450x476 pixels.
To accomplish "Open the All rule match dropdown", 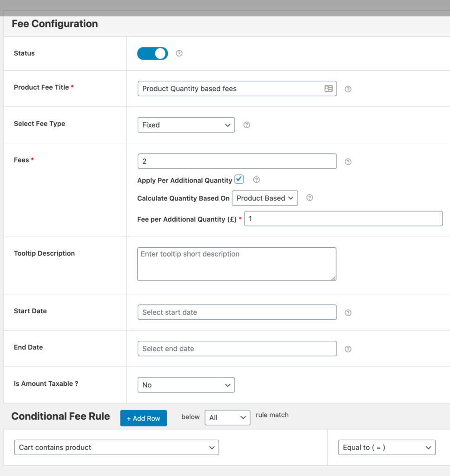I will (227, 418).
